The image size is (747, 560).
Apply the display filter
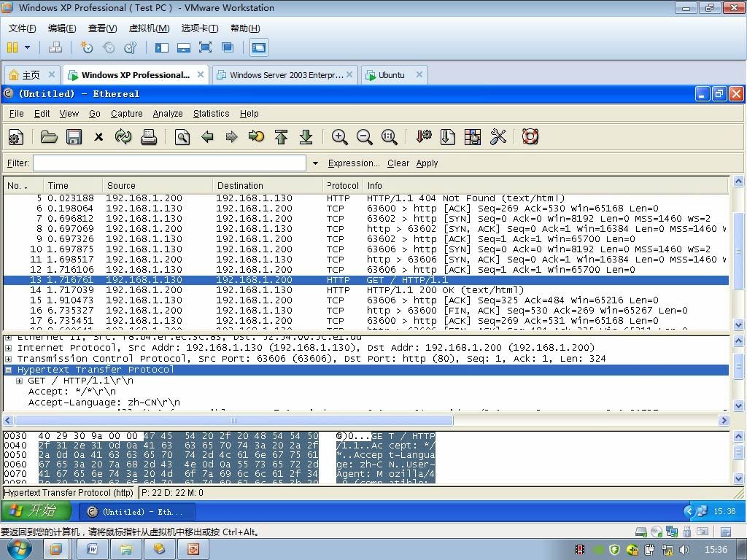tap(427, 163)
